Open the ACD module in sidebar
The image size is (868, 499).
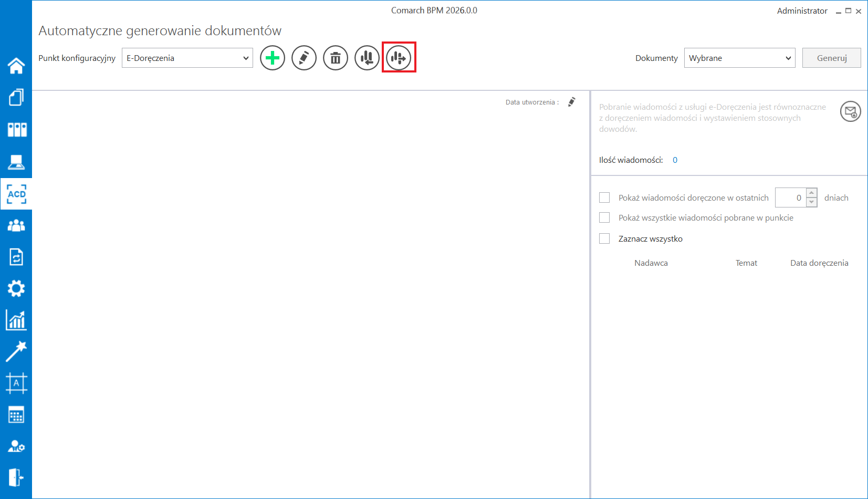tap(16, 194)
